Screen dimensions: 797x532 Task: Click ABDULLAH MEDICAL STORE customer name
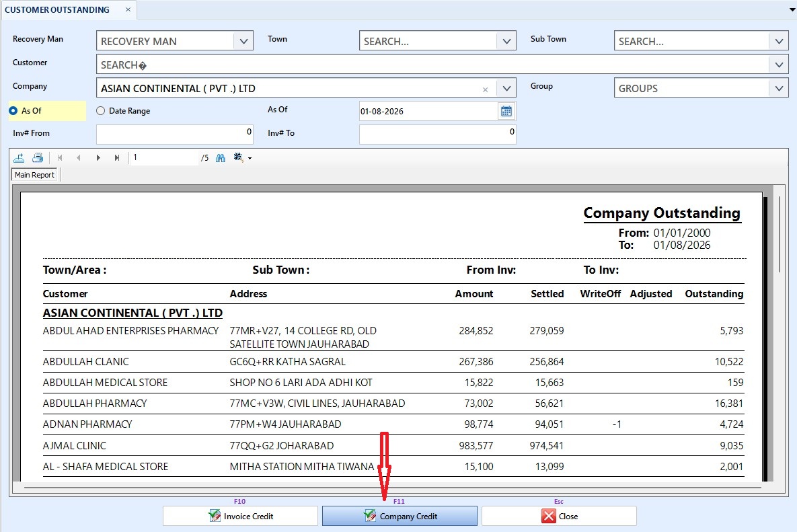[x=105, y=383]
